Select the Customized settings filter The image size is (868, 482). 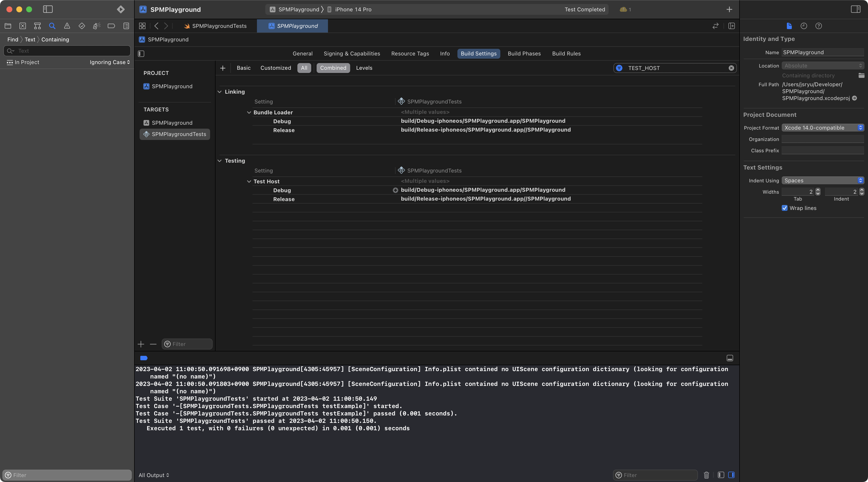(x=276, y=68)
